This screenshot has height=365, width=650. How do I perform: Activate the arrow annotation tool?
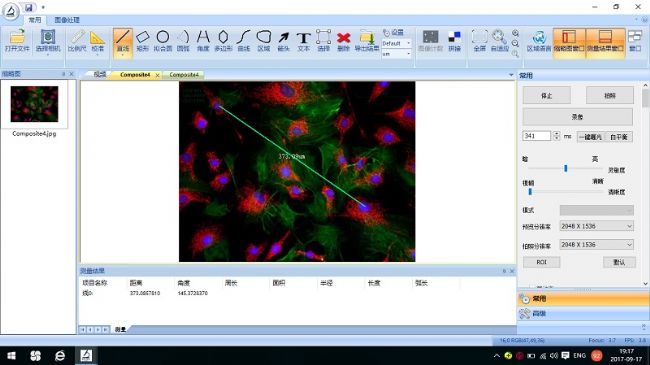tap(284, 41)
